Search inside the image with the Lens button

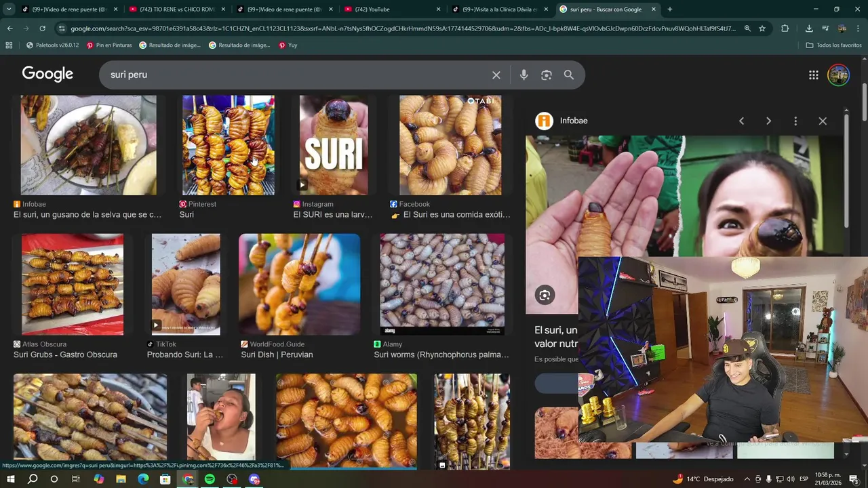[x=545, y=295]
